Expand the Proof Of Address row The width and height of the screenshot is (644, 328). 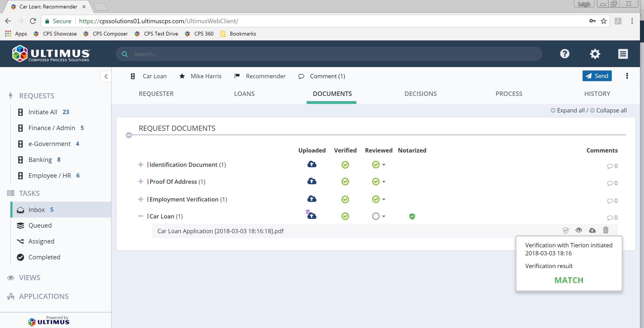coord(140,181)
